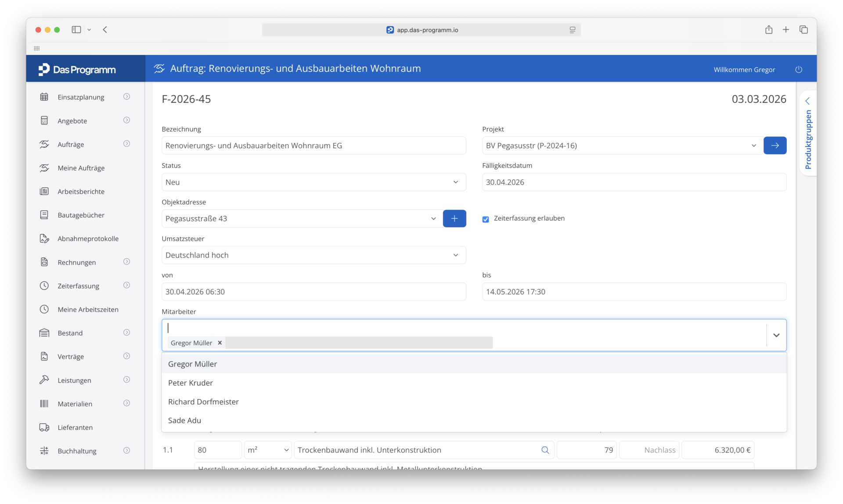Open the Abnahmeprotokolle icon in the sidebar

pos(44,239)
